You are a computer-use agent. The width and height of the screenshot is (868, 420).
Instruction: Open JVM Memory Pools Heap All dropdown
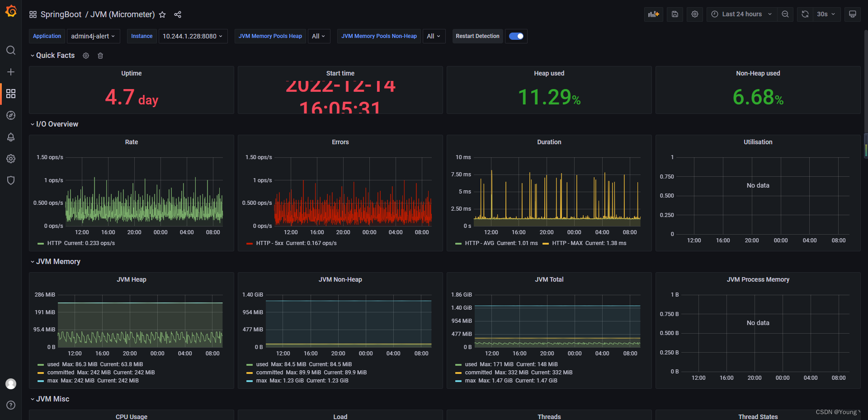click(319, 36)
